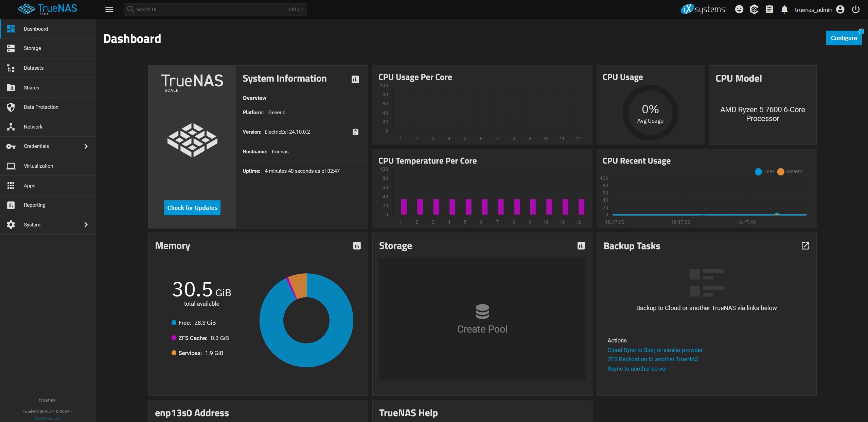Open the Shares menu item
Screen dimensions: 868x422
coord(48,88)
